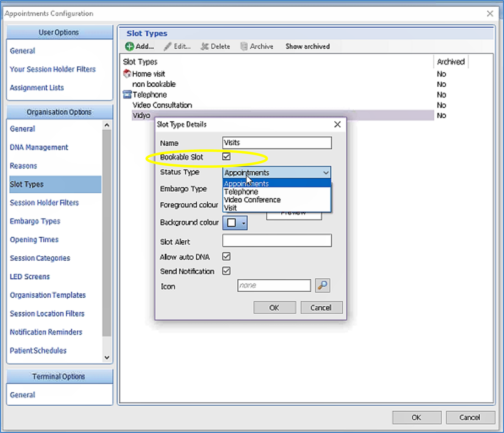Screen dimensions: 504x433
Task: Open icon search with magnifier button
Action: pyautogui.click(x=322, y=285)
